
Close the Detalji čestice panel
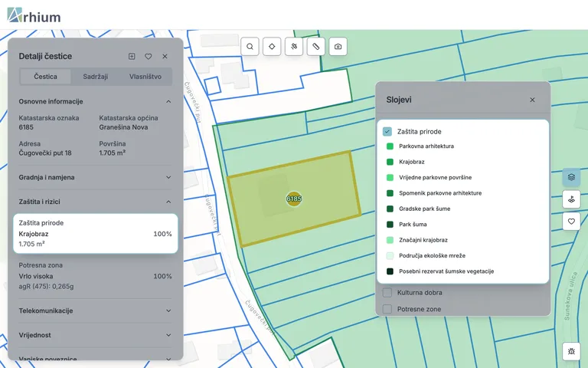coord(165,56)
